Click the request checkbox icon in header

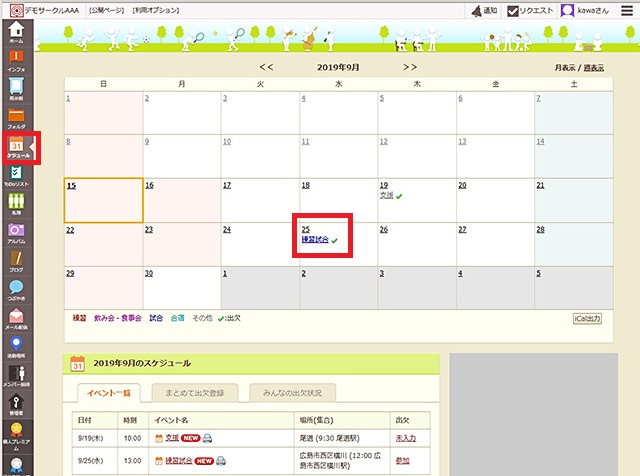click(x=513, y=11)
